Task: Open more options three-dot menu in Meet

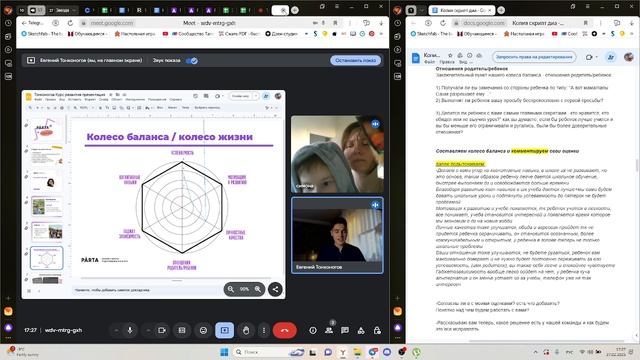Action: click(x=264, y=330)
